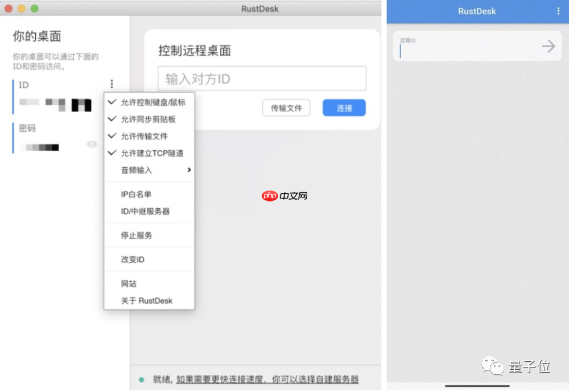Image resolution: width=569 pixels, height=392 pixels.
Task: Click the php中文网 watermark logo
Action: (284, 196)
